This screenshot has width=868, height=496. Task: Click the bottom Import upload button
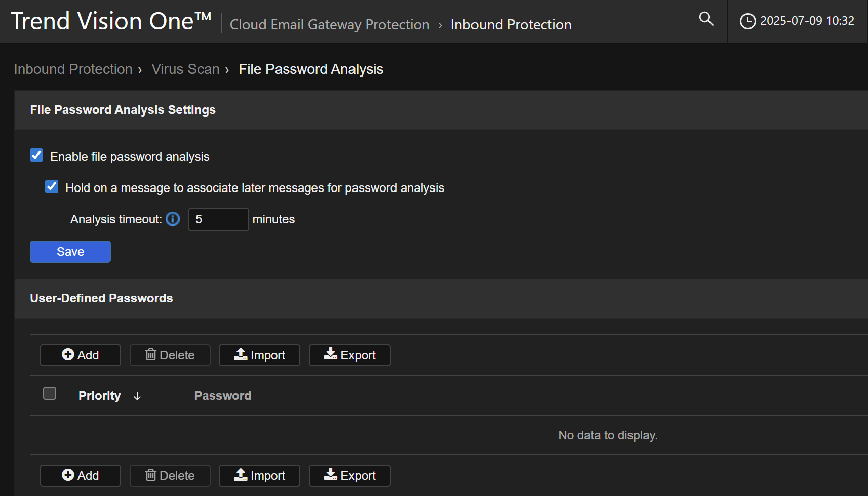[259, 476]
